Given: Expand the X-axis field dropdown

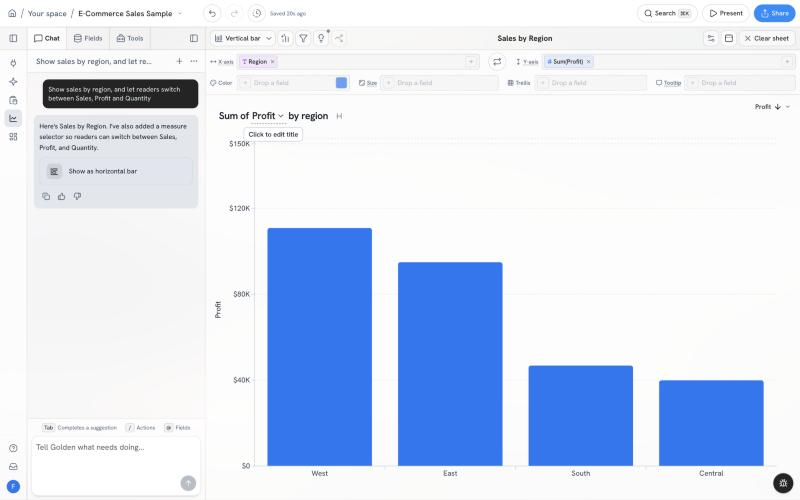Looking at the screenshot, I should [x=471, y=62].
